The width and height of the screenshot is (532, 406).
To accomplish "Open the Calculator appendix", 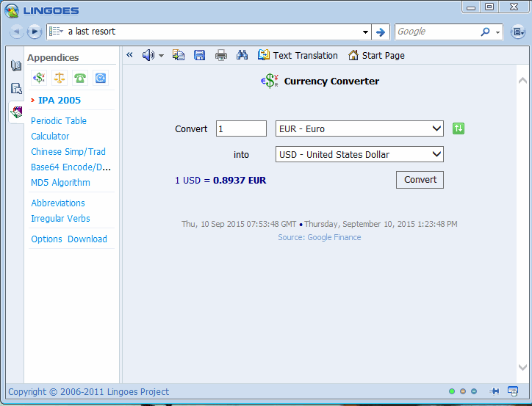I will (50, 137).
